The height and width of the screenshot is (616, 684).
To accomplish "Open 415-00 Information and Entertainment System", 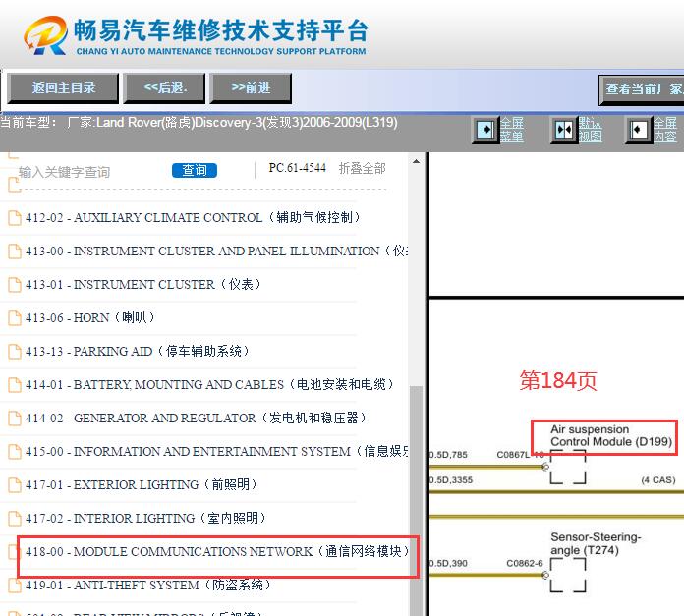I will [217, 451].
